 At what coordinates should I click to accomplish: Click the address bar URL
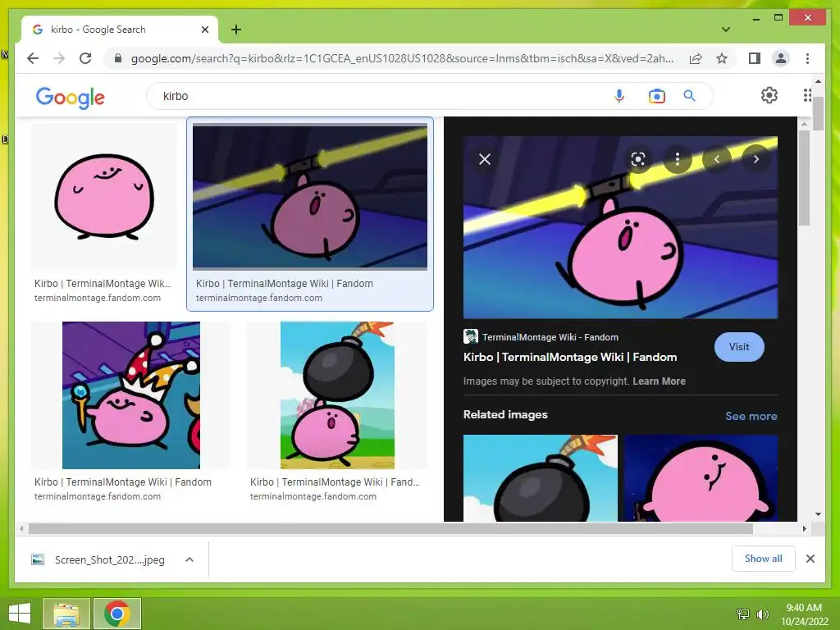click(402, 58)
